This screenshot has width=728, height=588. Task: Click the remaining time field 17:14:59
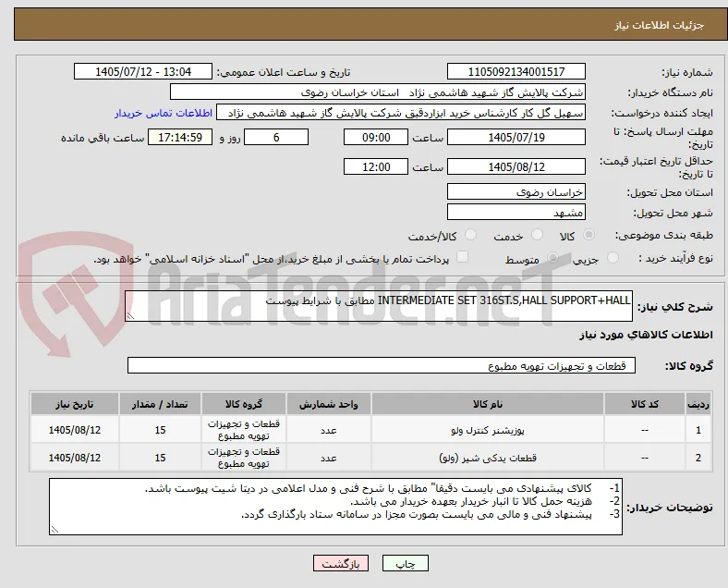click(x=180, y=137)
